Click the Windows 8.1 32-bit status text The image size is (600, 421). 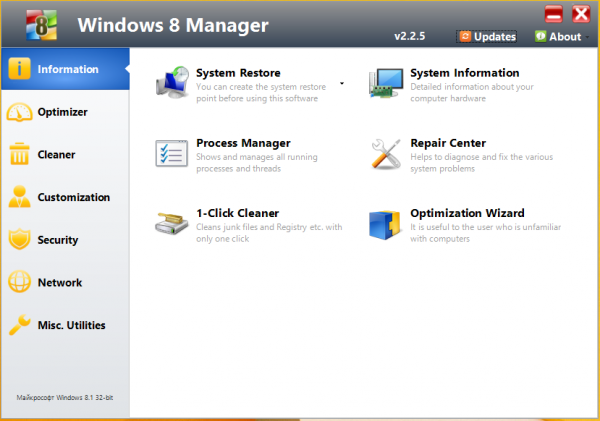point(65,398)
